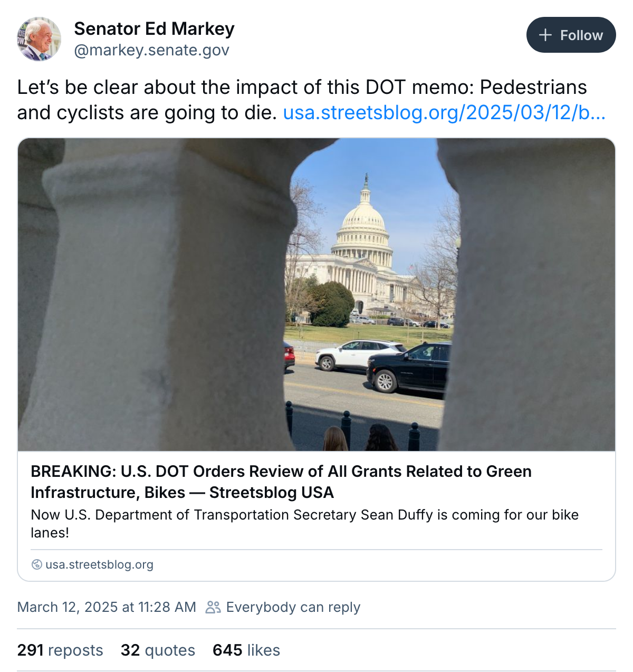
Task: View the 32 quotes of this post
Action: [x=157, y=650]
